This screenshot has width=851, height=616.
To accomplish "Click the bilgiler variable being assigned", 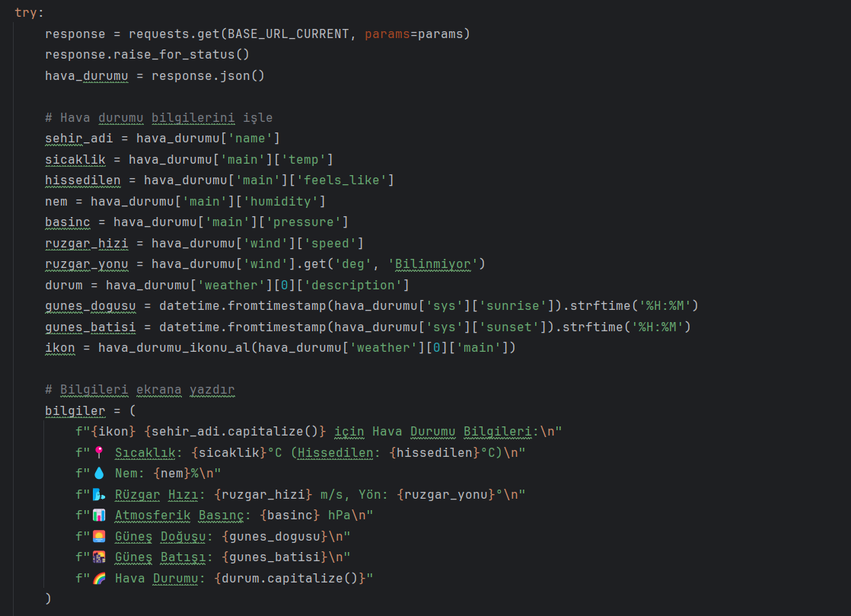I will tap(75, 411).
